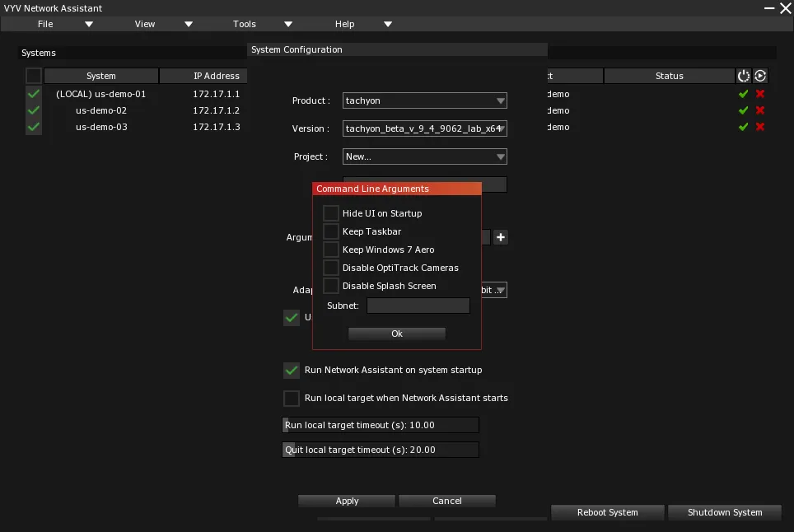Select the us-demo-03 system name
The image size is (794, 532).
(101, 127)
